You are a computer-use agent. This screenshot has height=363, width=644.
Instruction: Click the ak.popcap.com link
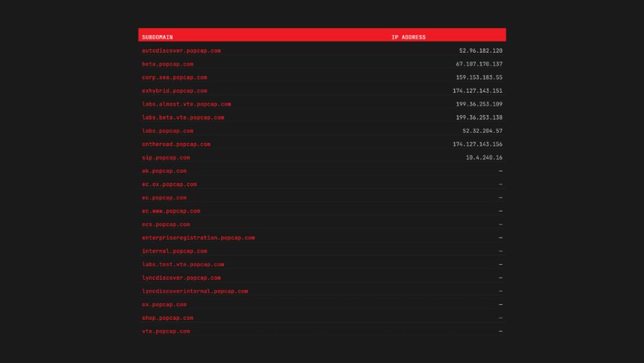[x=164, y=171]
